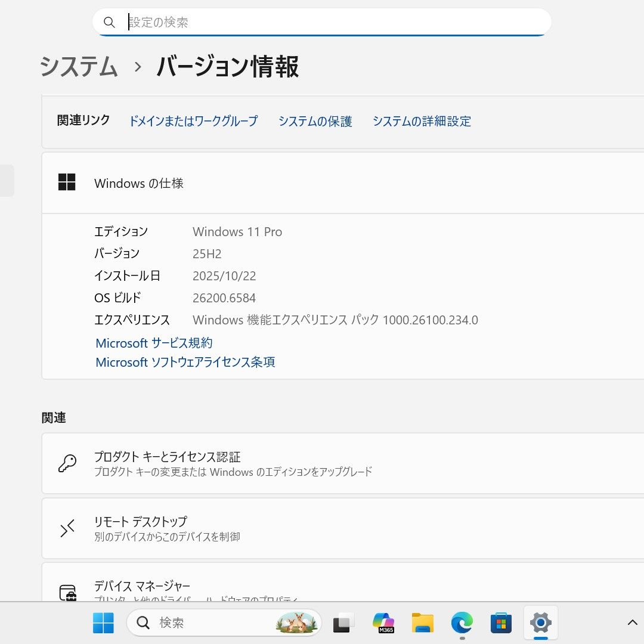Open Task View on the taskbar
Screen dimensions: 644x644
343,623
